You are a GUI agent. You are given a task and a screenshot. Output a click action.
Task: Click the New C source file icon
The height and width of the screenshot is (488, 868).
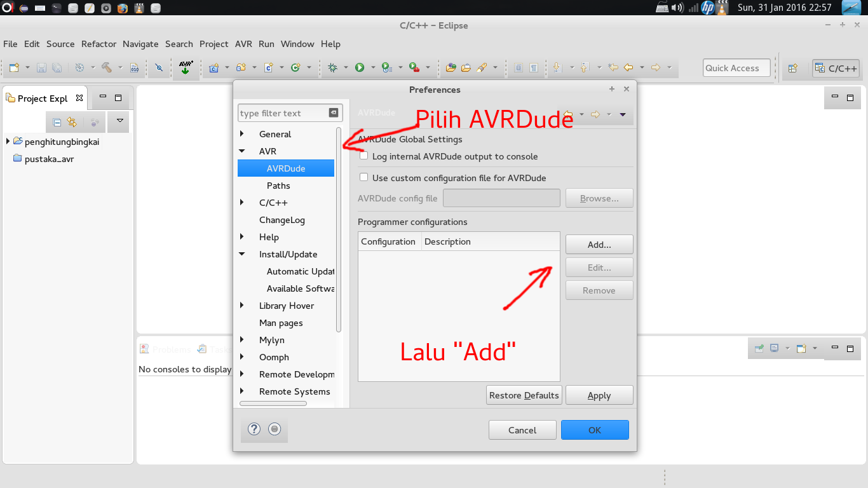point(269,67)
